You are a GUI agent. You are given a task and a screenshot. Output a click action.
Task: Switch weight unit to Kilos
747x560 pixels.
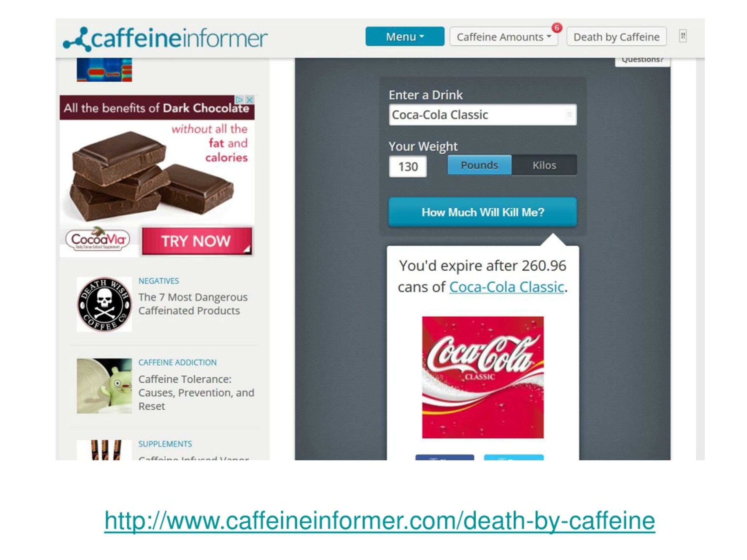(544, 165)
